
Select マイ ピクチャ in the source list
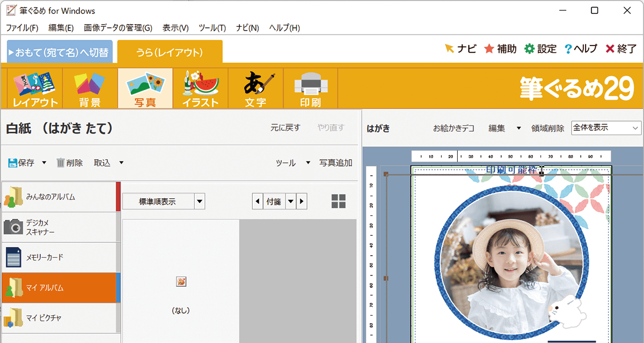61,318
